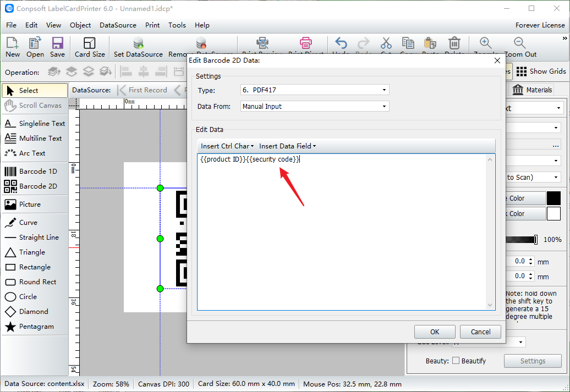Pick the Singleline Text tool

click(35, 124)
